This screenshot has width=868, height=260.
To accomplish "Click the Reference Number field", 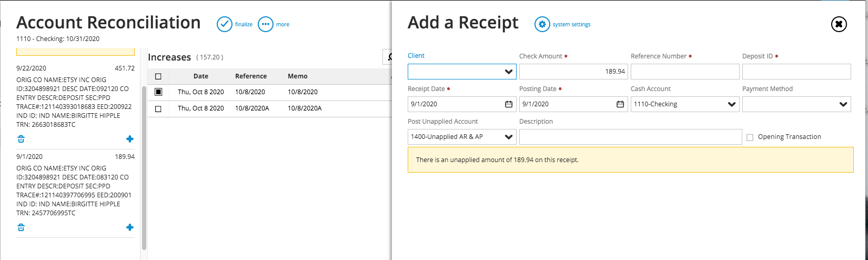I will 685,72.
